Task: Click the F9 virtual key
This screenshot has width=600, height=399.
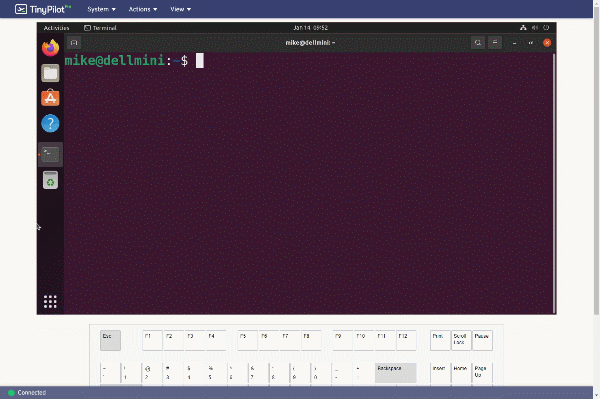Action: (x=342, y=340)
